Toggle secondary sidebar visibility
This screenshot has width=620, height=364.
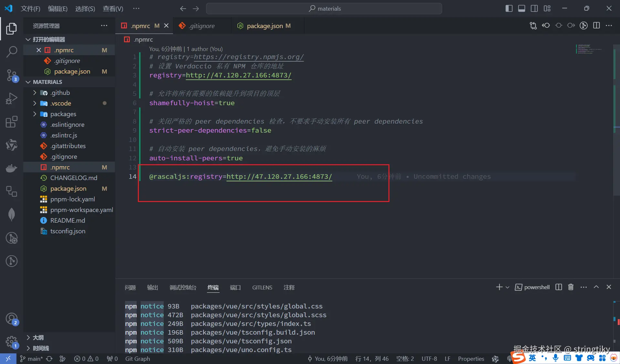point(534,9)
